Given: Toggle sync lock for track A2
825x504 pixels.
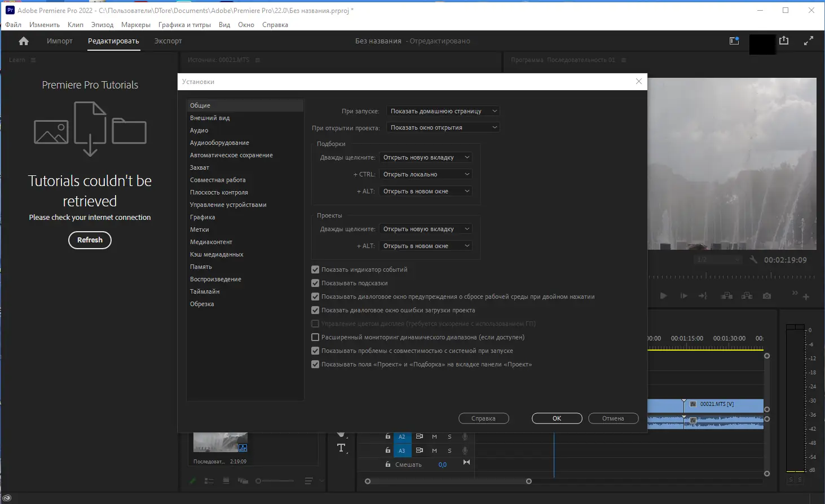Looking at the screenshot, I should tap(420, 436).
